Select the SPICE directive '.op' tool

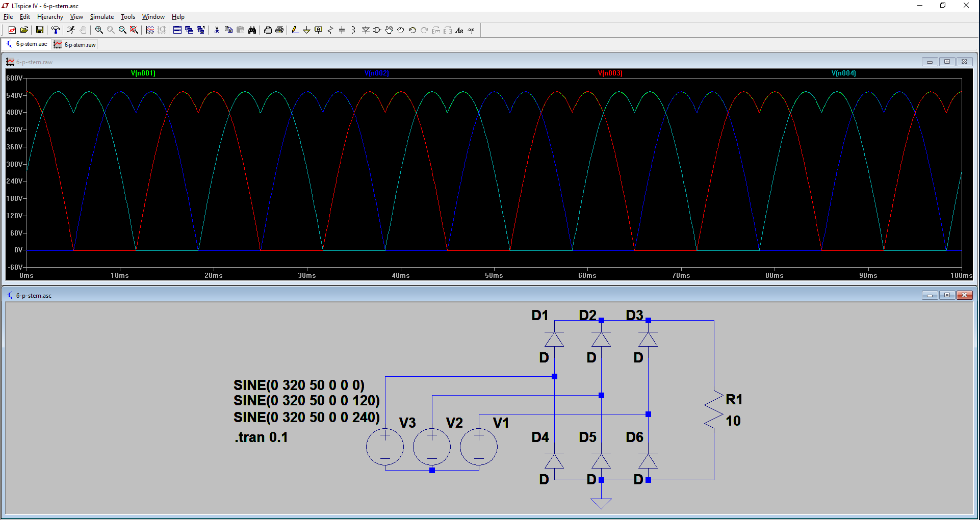point(471,30)
